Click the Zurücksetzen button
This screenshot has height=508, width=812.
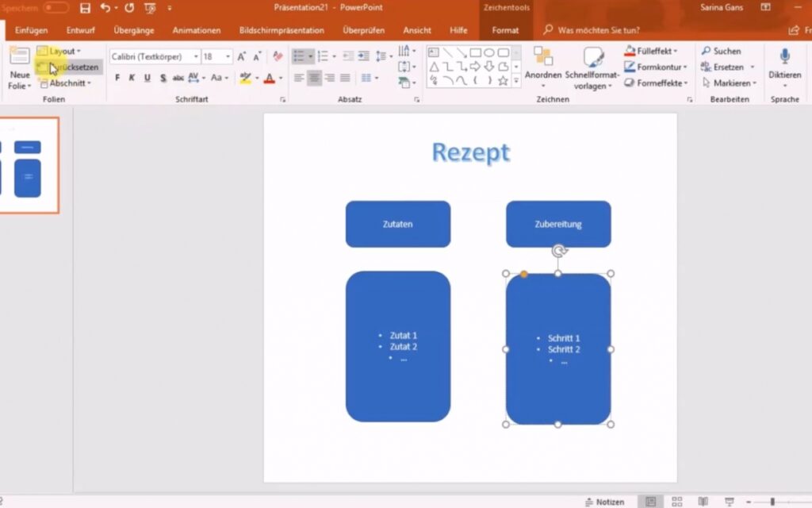[x=68, y=67]
